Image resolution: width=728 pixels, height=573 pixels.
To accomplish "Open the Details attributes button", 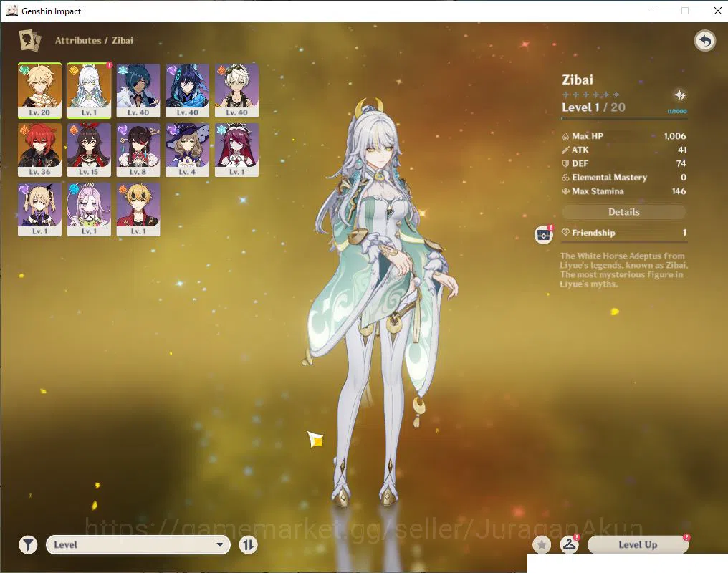I will click(624, 212).
